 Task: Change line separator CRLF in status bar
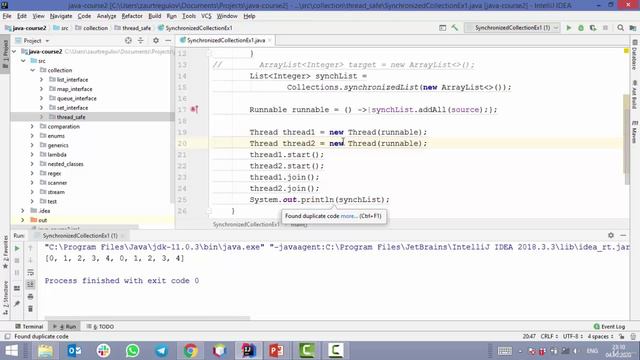click(549, 336)
